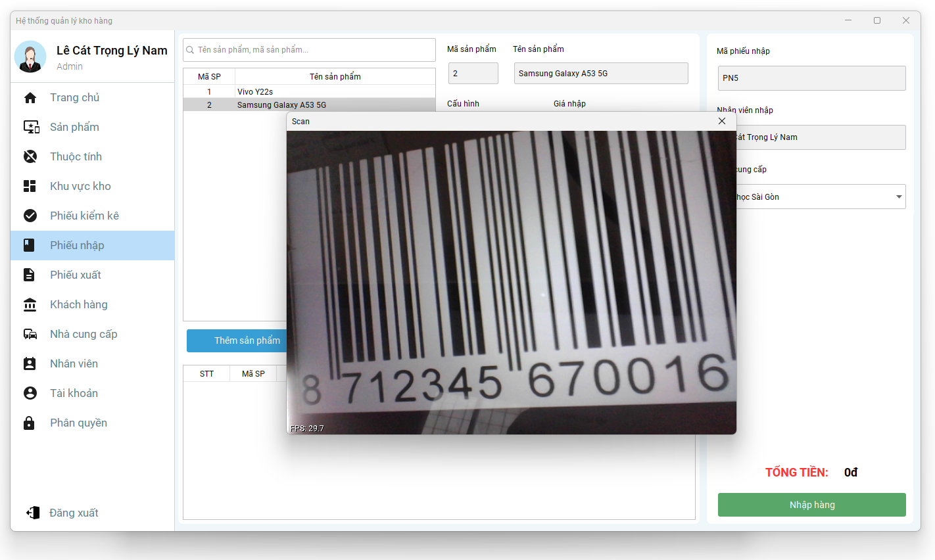The height and width of the screenshot is (560, 935).
Task: Click the Nhân viên badge icon
Action: tap(30, 363)
